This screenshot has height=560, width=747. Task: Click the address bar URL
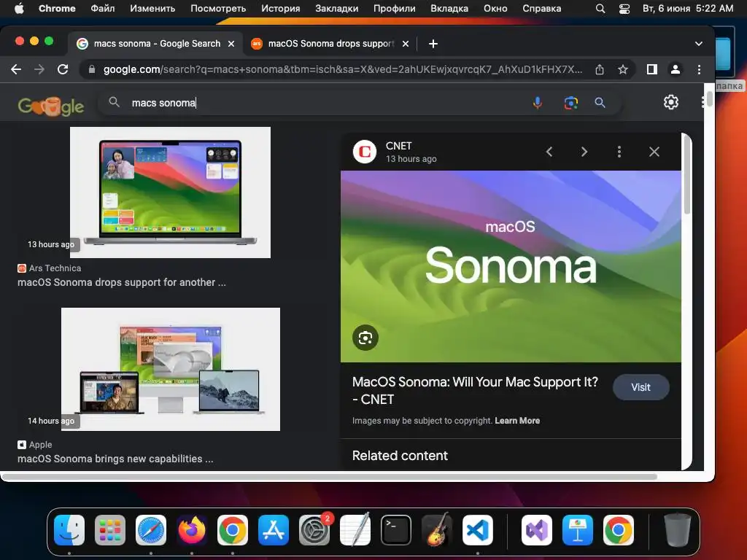343,69
